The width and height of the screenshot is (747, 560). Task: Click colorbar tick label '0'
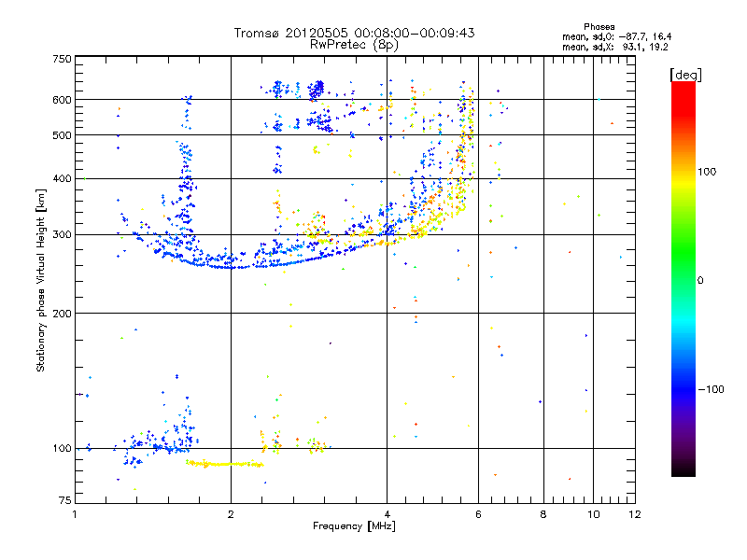[700, 281]
